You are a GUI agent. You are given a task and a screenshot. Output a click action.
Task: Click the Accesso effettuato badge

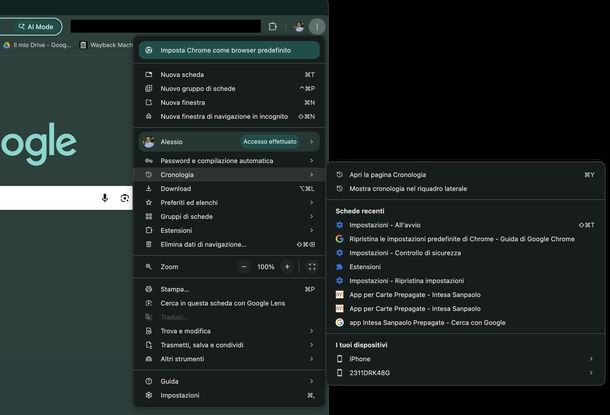click(x=270, y=142)
